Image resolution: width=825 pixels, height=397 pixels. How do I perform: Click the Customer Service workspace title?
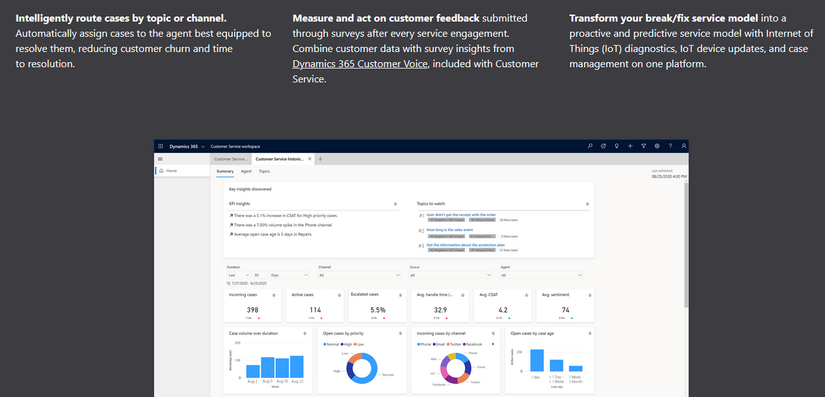click(235, 147)
